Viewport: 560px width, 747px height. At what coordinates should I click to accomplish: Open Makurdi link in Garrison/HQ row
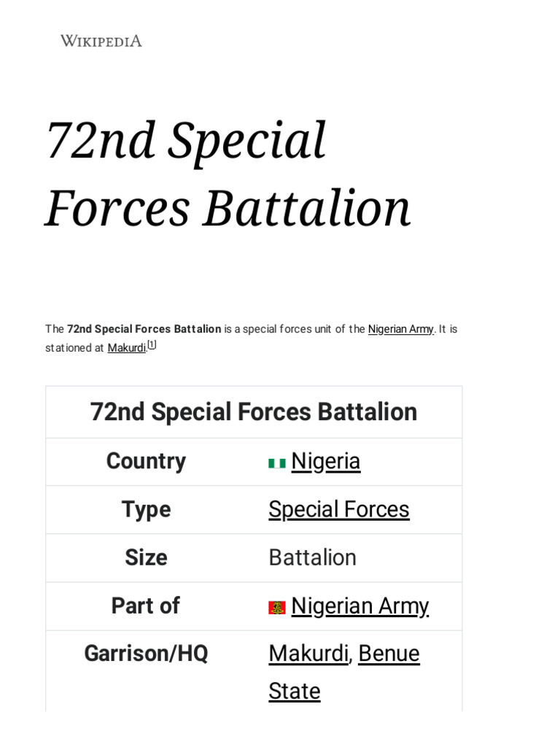pos(308,654)
